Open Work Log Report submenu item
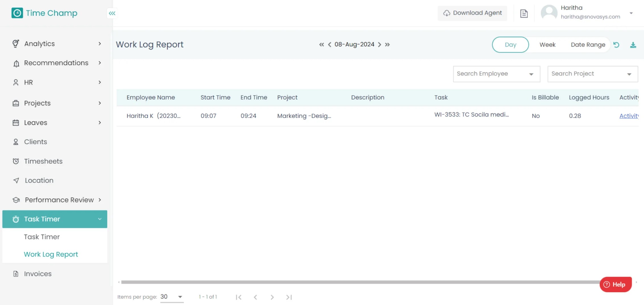The width and height of the screenshot is (644, 305). (51, 254)
